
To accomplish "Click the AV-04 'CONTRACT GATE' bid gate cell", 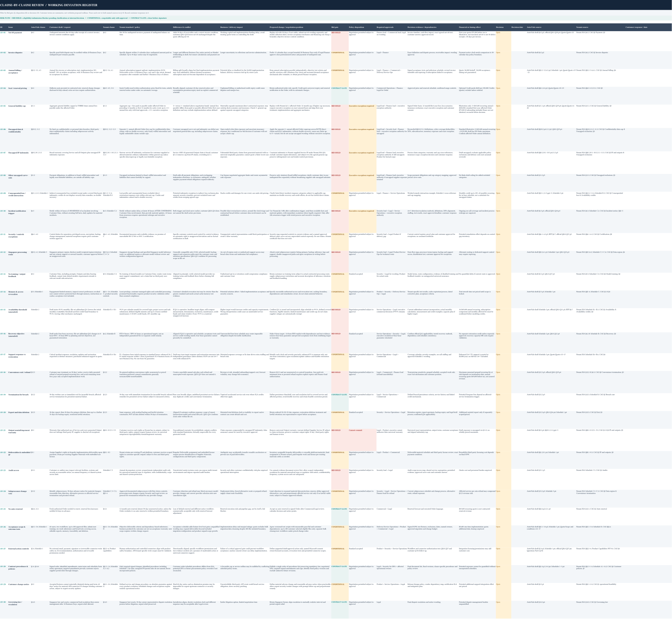I will tap(340, 95).
